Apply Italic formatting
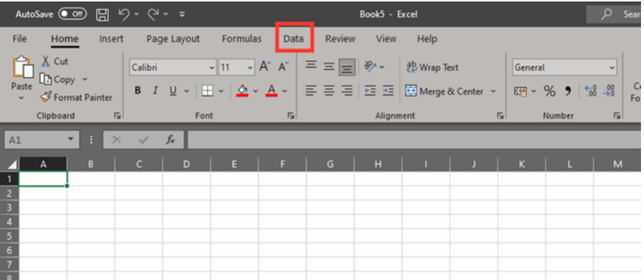 (x=155, y=91)
